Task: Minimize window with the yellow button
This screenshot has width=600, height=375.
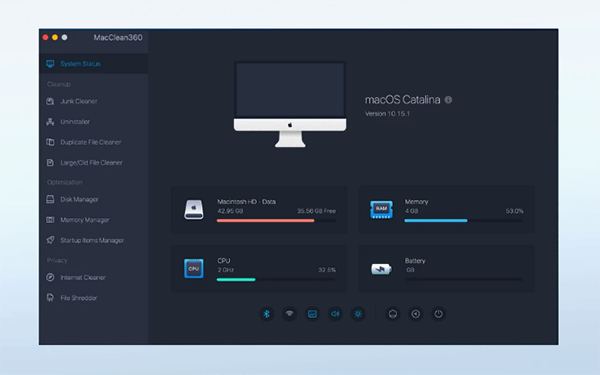Action: [x=55, y=37]
